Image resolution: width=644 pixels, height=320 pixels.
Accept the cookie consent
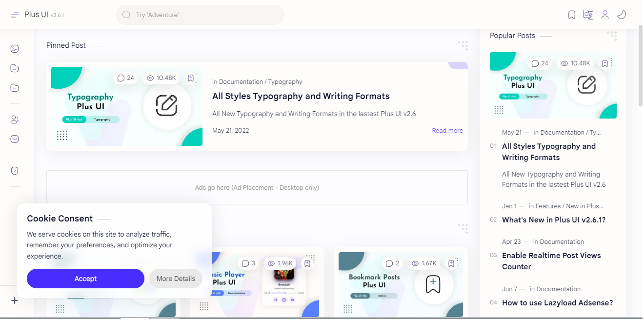85,279
